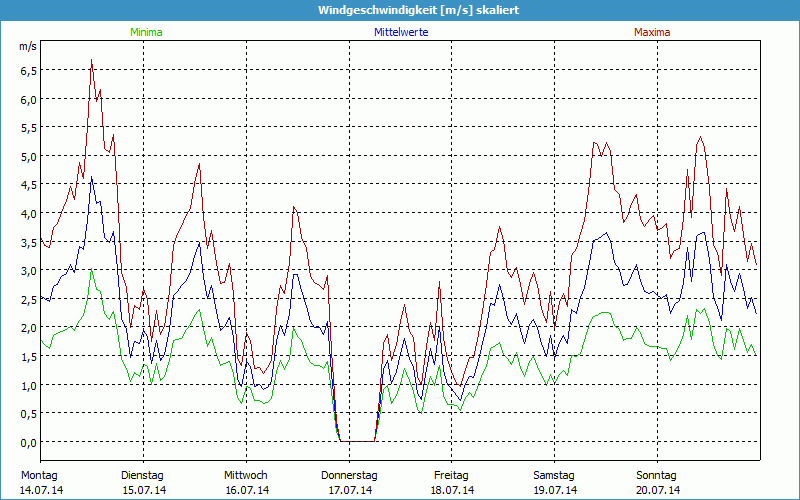The width and height of the screenshot is (800, 500).
Task: Click the 5,0 y-axis value
Action: pyautogui.click(x=29, y=157)
